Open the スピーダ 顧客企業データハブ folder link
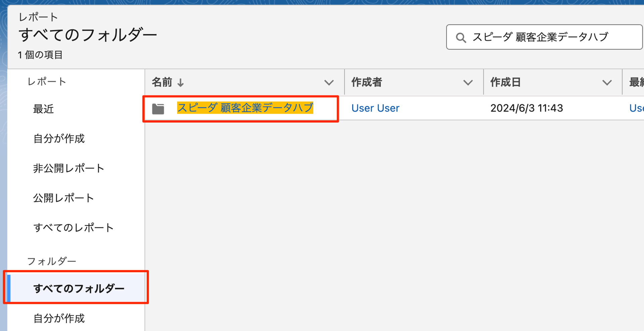This screenshot has width=644, height=331. (x=245, y=108)
